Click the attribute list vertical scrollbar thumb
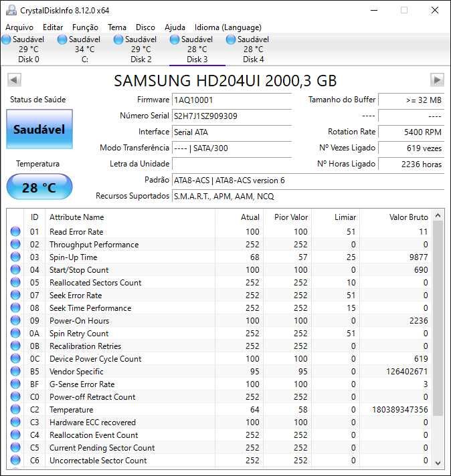Image resolution: width=451 pixels, height=476 pixels. pos(438,318)
